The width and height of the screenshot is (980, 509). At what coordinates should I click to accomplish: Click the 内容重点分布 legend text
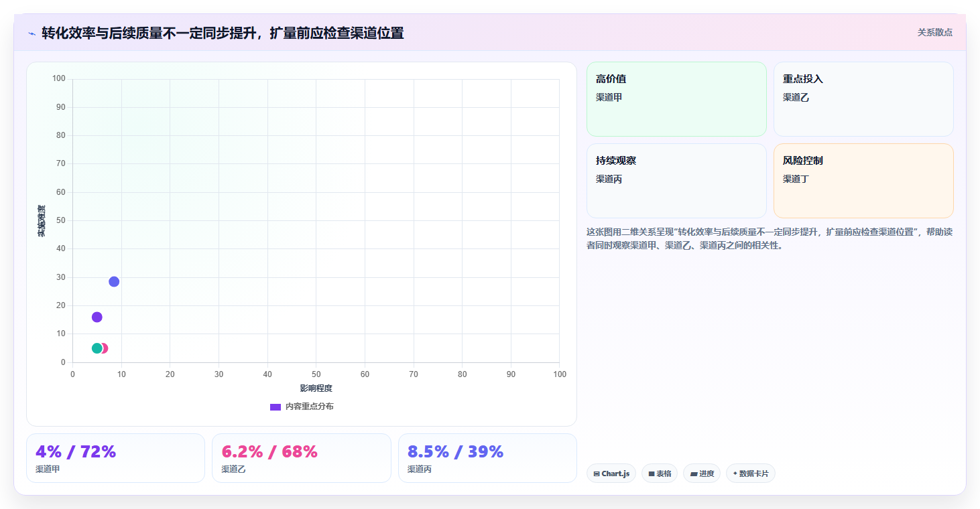point(309,407)
